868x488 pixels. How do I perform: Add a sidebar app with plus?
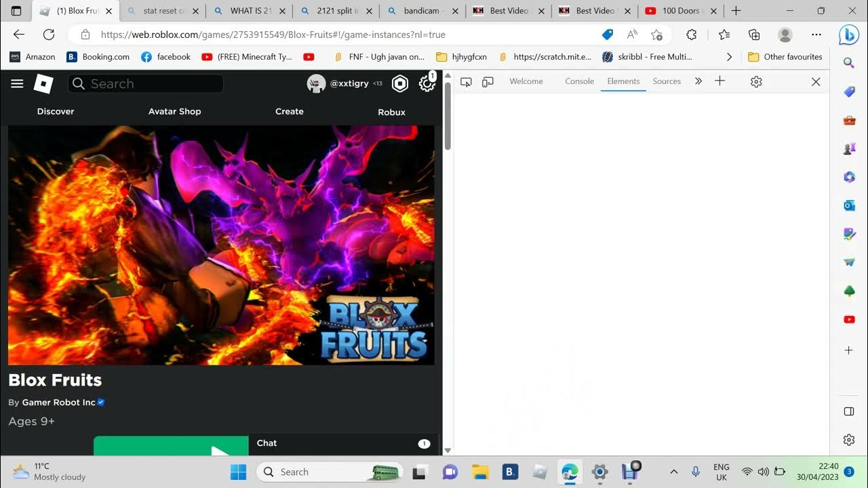pos(849,350)
